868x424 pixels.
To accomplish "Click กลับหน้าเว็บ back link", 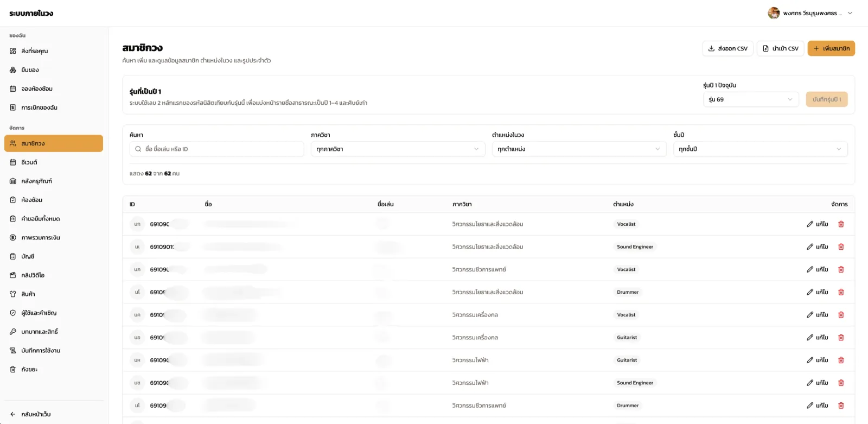I will 36,414.
